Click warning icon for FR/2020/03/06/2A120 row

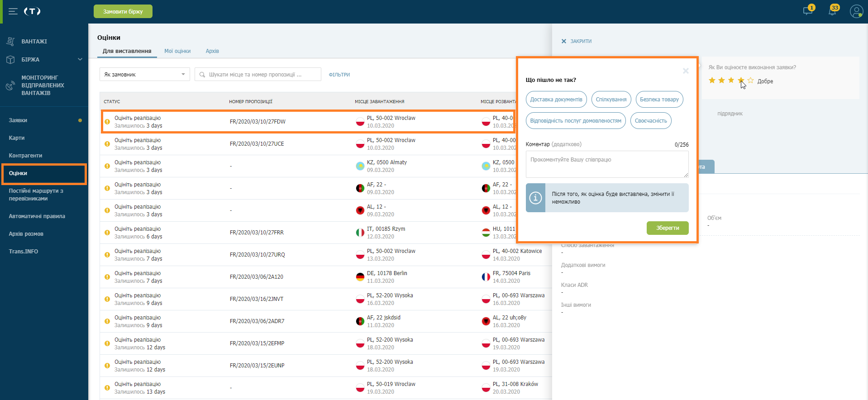pyautogui.click(x=107, y=277)
